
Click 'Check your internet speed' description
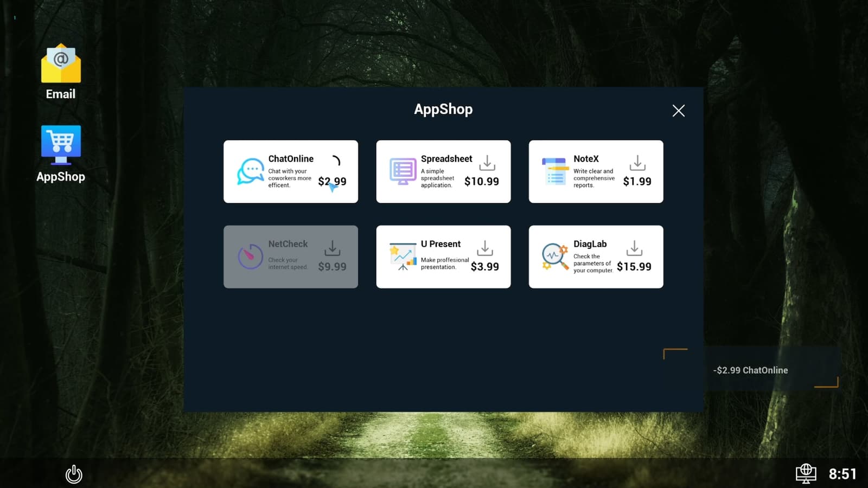point(288,264)
